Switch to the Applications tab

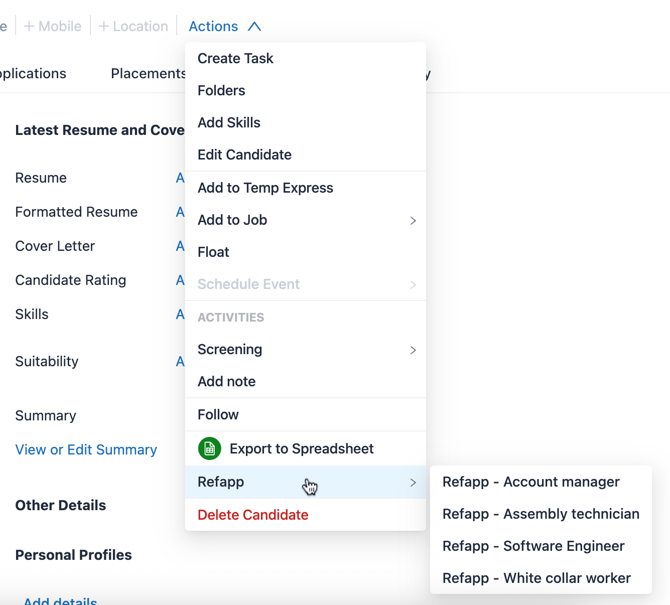pyautogui.click(x=33, y=73)
